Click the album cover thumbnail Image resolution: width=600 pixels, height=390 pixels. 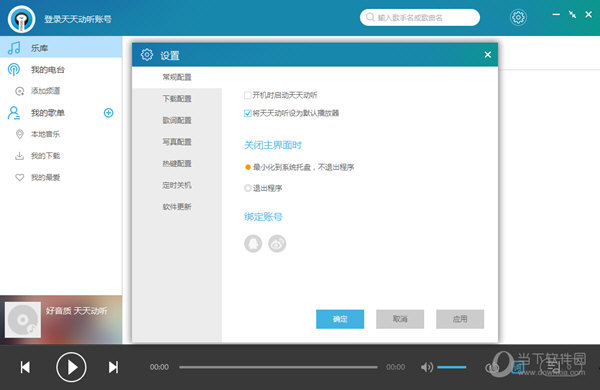(x=23, y=320)
